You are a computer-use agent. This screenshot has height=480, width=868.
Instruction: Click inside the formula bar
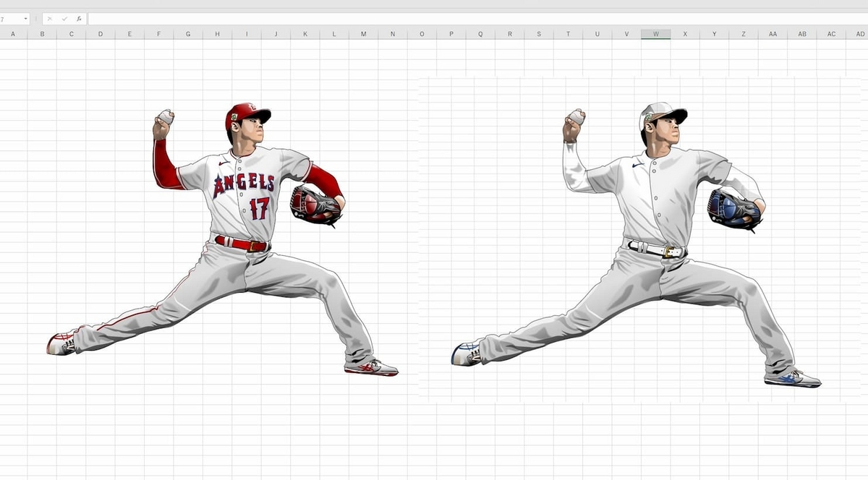[x=217, y=19]
